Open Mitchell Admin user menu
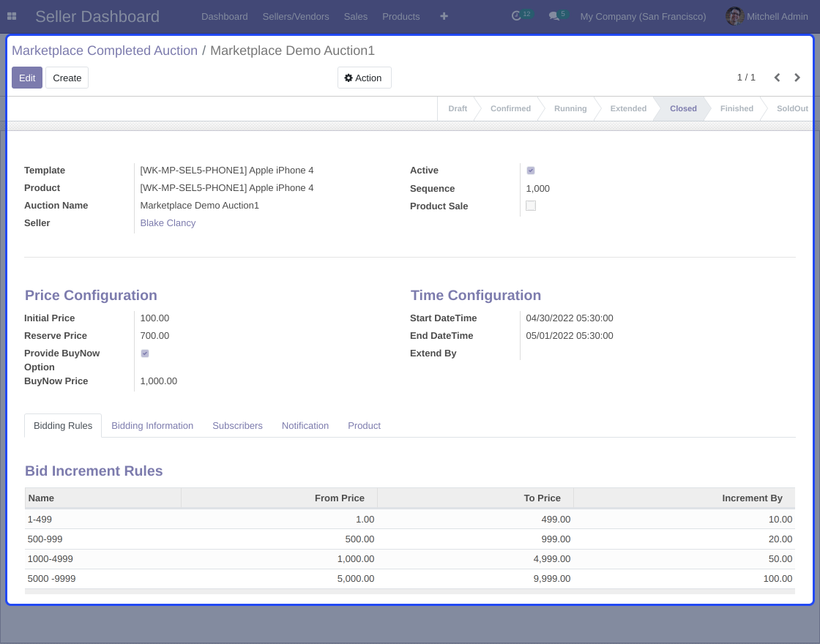The image size is (820, 644). click(x=767, y=16)
